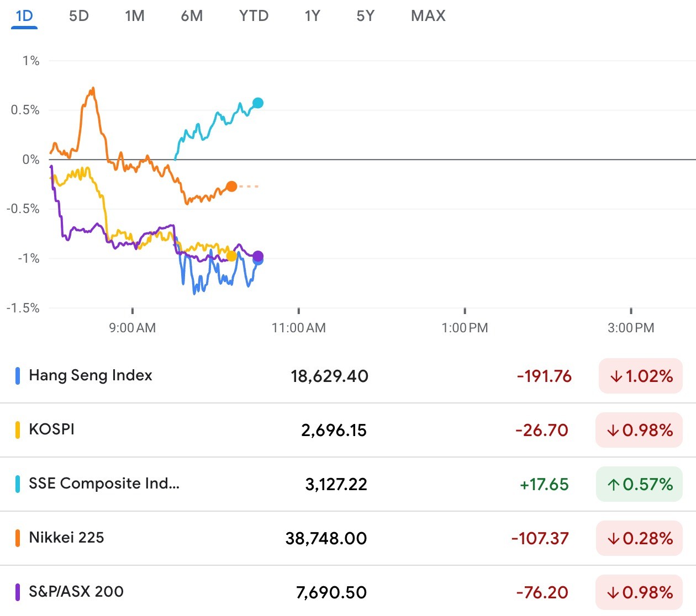Click the 0.5% y-axis label
The width and height of the screenshot is (696, 616).
click(x=25, y=110)
